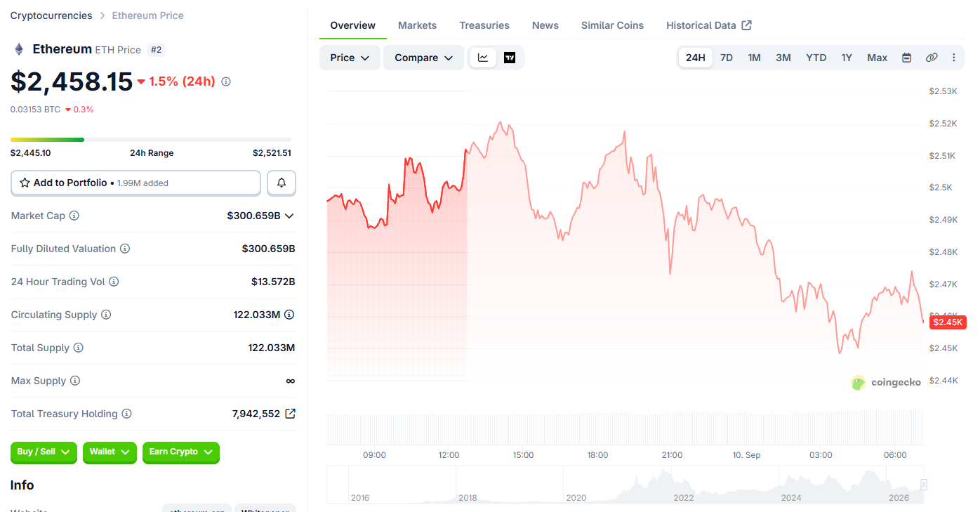Viewport: 980px width, 512px height.
Task: Click info icon next to 24h change
Action: [226, 81]
